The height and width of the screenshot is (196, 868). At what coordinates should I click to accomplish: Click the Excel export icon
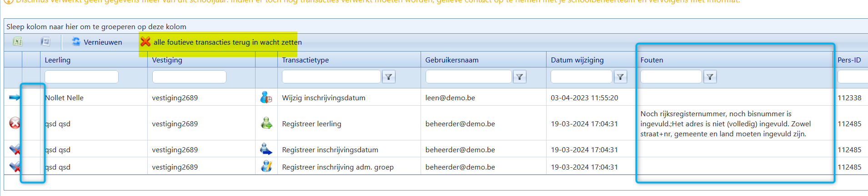[17, 42]
